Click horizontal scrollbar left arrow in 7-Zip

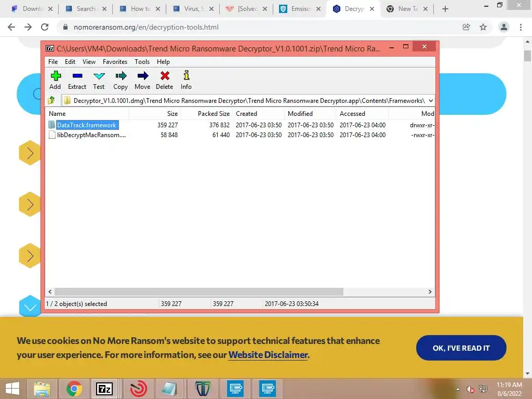[x=50, y=292]
